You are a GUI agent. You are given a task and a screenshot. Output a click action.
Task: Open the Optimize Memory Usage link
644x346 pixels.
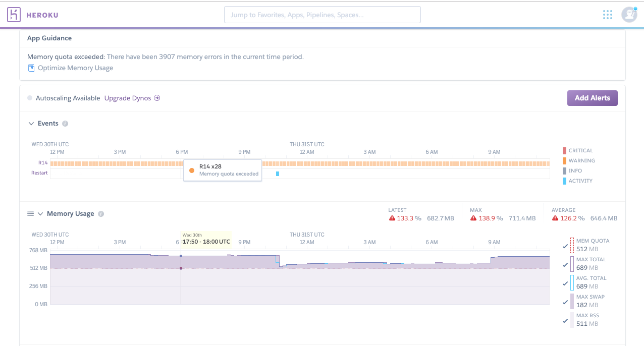tap(75, 68)
